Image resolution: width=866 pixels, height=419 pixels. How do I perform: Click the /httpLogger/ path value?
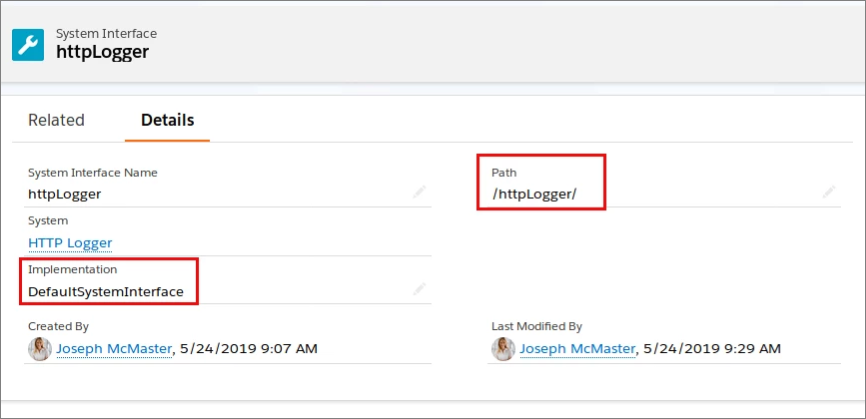coord(534,194)
